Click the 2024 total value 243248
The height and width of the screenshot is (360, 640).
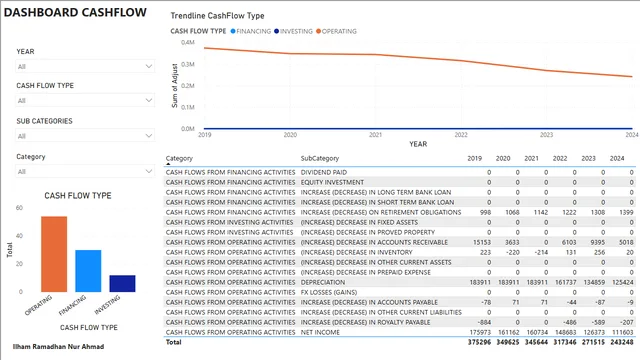pos(622,342)
